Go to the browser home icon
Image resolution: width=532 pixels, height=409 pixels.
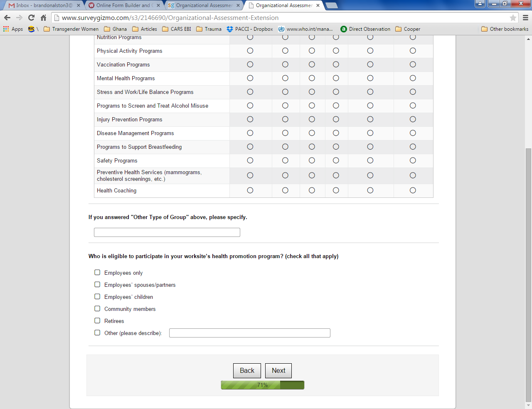[x=43, y=17]
